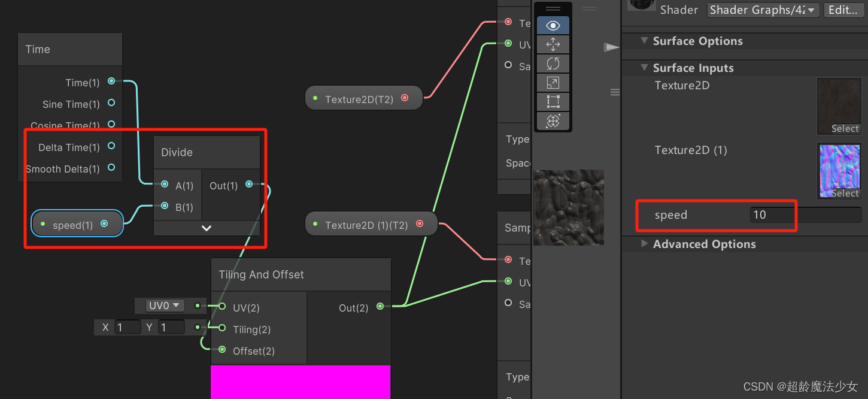Select the Move tool in the floating toolbar
Screen dimensions: 868x399
click(x=552, y=44)
